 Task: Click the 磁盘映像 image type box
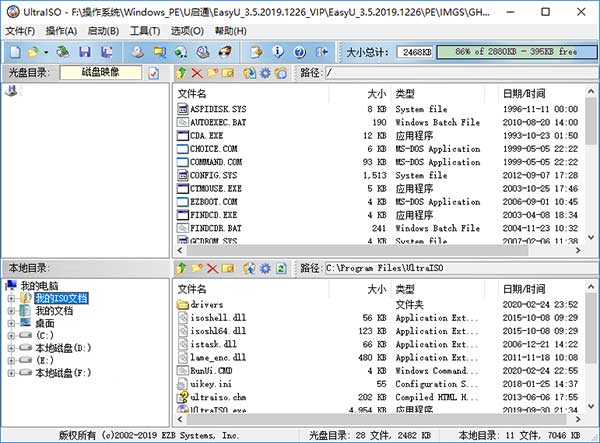[101, 73]
